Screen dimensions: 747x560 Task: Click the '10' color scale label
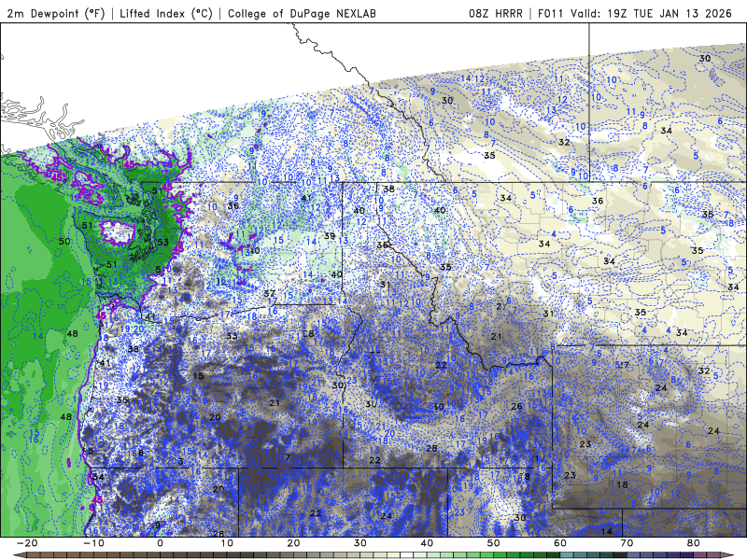227,543
